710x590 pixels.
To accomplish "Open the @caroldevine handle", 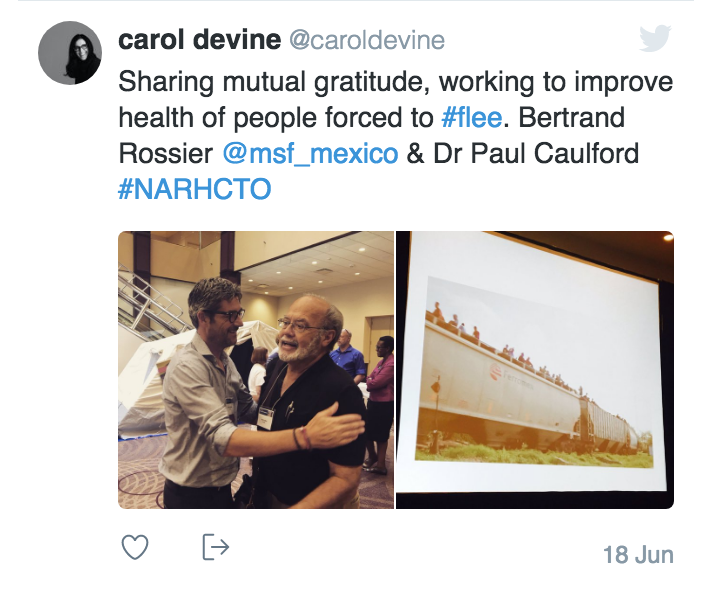I will [x=367, y=40].
